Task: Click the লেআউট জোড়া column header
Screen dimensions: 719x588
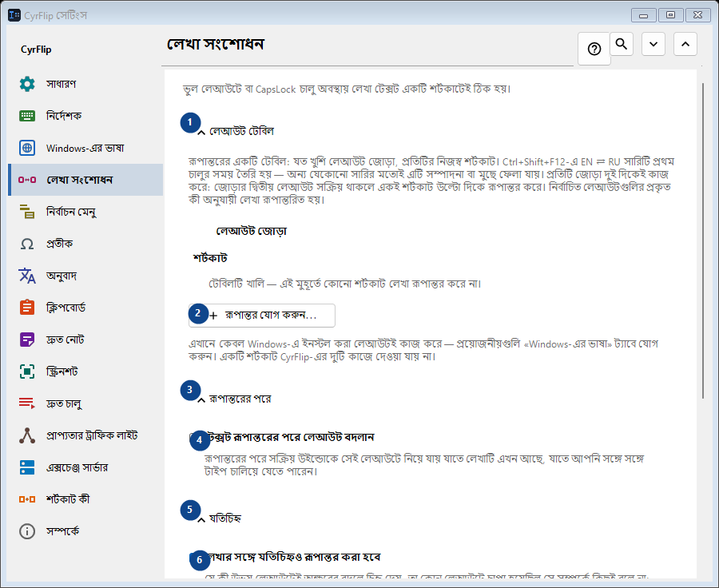Action: pyautogui.click(x=252, y=231)
